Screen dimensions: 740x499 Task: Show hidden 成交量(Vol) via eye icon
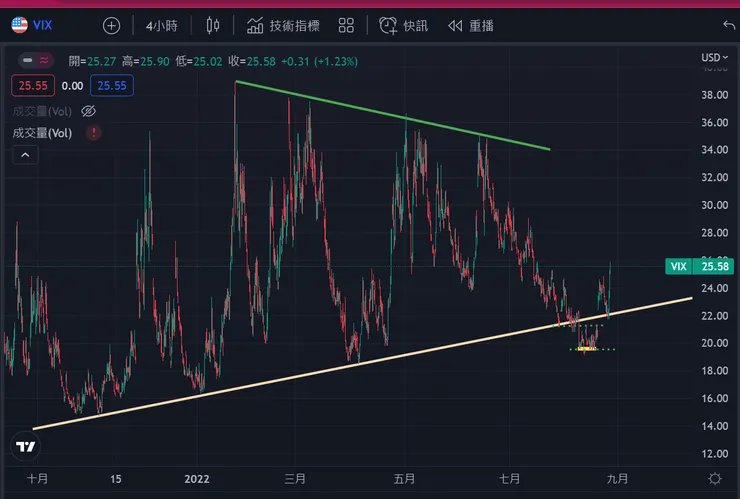click(x=88, y=111)
